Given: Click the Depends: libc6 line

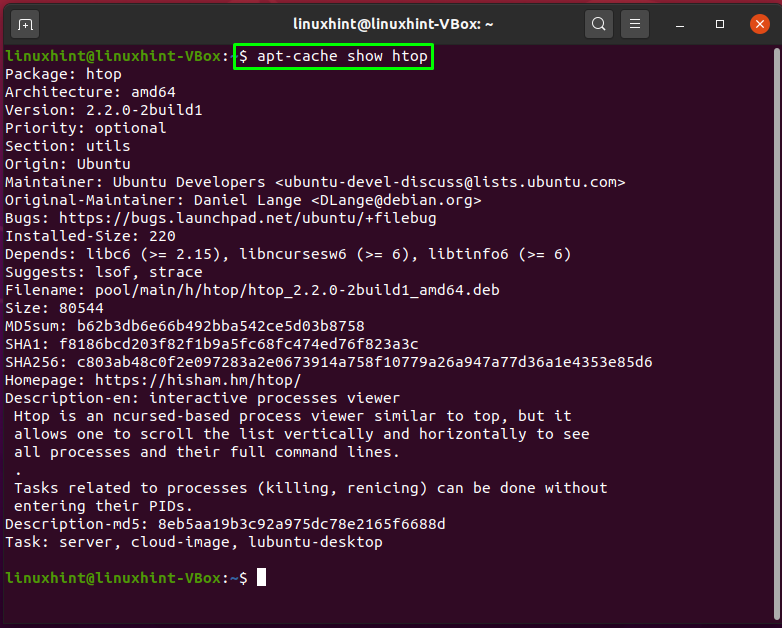Looking at the screenshot, I should 288,254.
